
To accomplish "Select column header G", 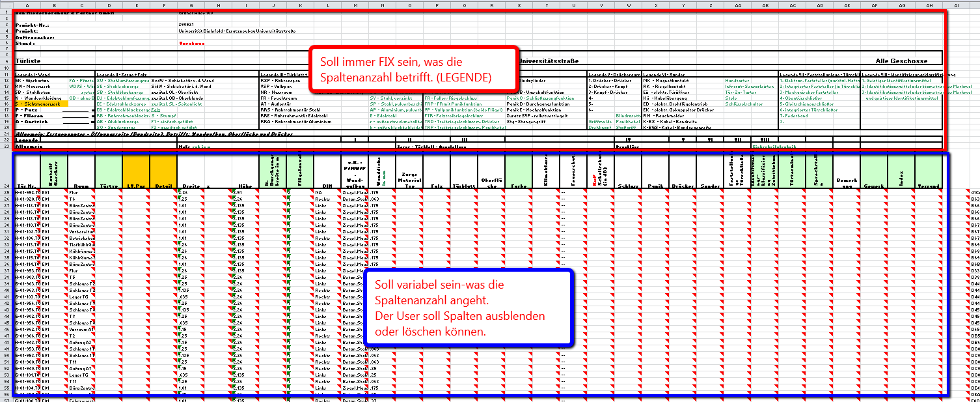I will 191,5.
